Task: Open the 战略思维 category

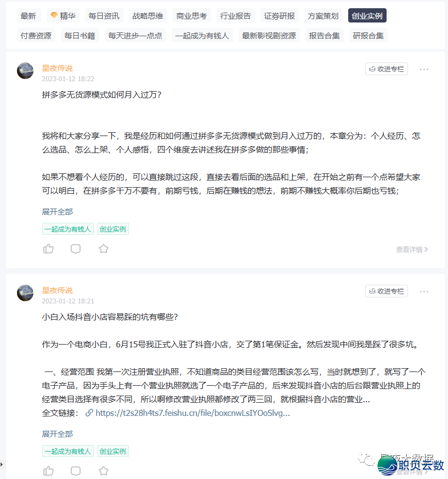Action: pyautogui.click(x=148, y=15)
